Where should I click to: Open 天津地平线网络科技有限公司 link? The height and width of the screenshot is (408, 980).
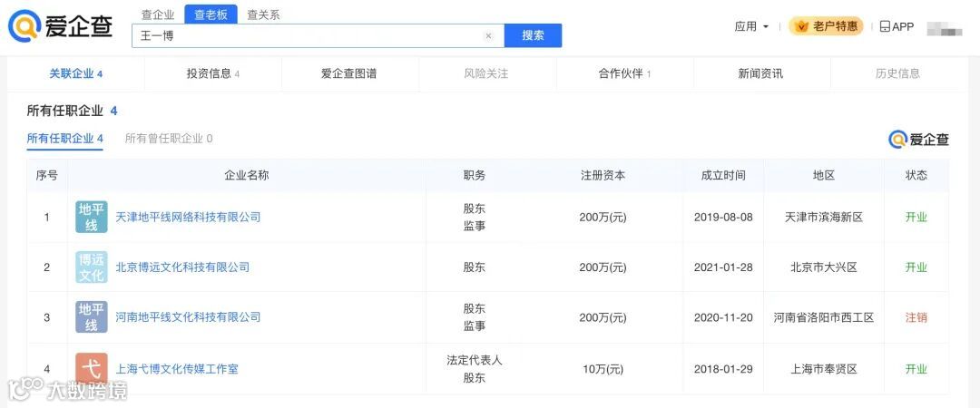tap(188, 218)
